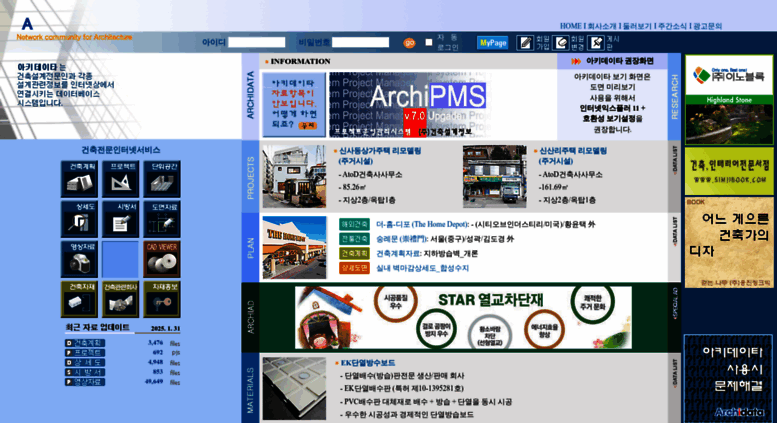Image resolution: width=777 pixels, height=423 pixels.
Task: Launch the CAD VIEWER icon
Action: pyautogui.click(x=162, y=260)
